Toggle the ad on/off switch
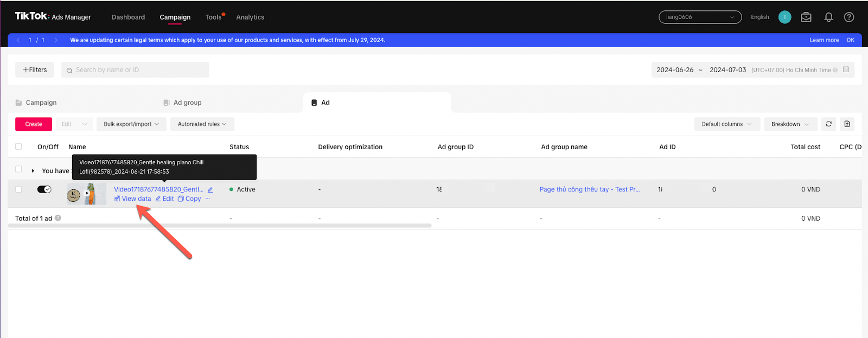 (x=44, y=189)
